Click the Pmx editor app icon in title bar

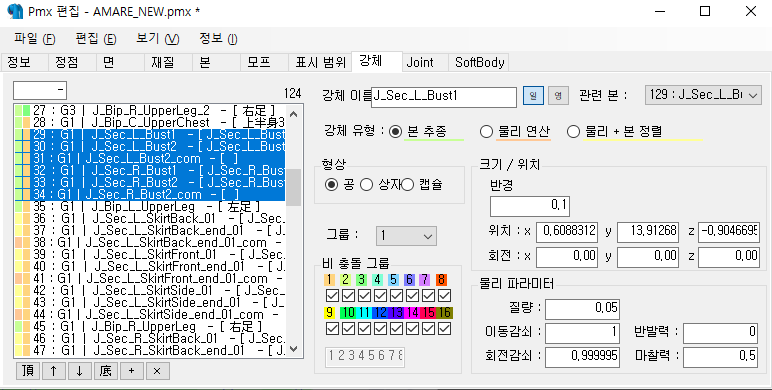15,11
